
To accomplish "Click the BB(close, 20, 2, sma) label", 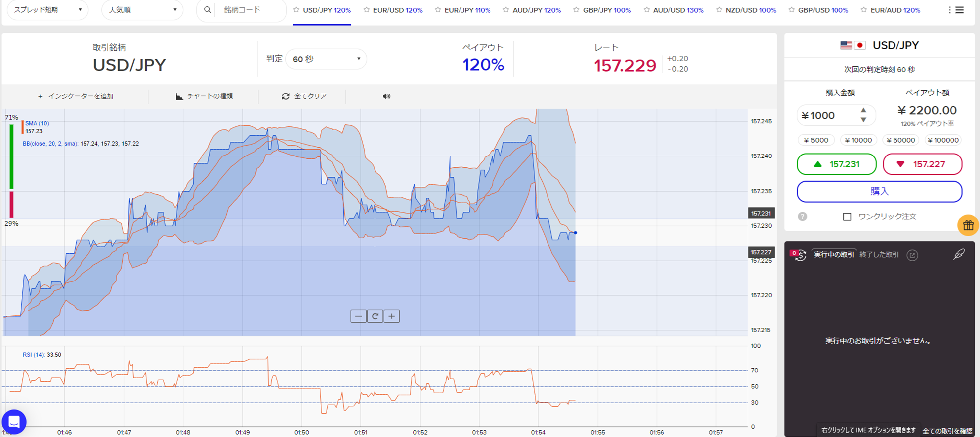I will (x=50, y=144).
